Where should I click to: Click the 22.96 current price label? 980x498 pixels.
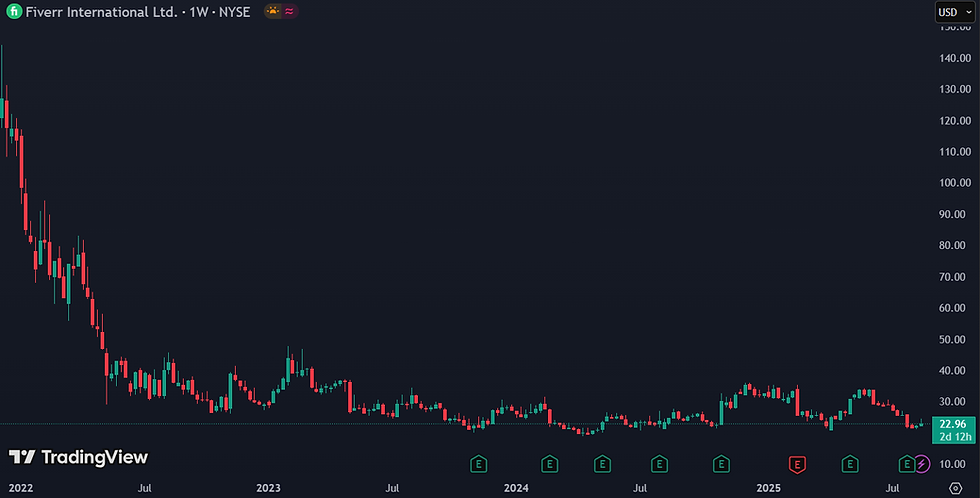[x=953, y=424]
